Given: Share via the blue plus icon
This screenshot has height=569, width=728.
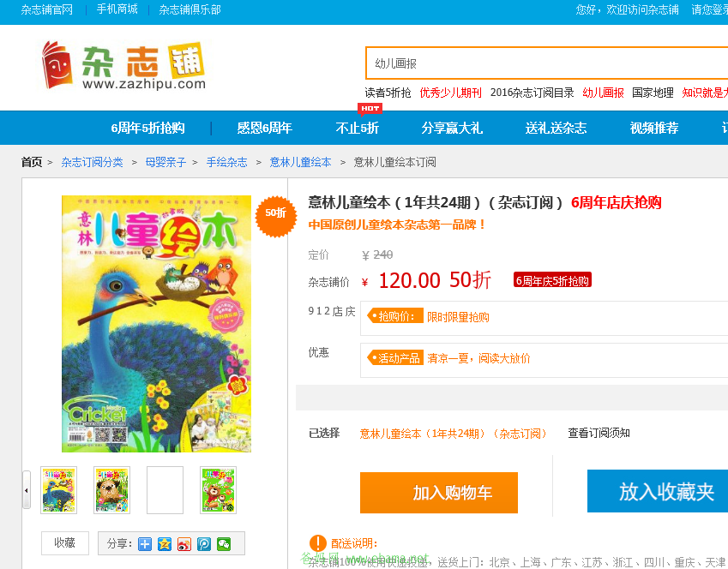Looking at the screenshot, I should pos(145,544).
